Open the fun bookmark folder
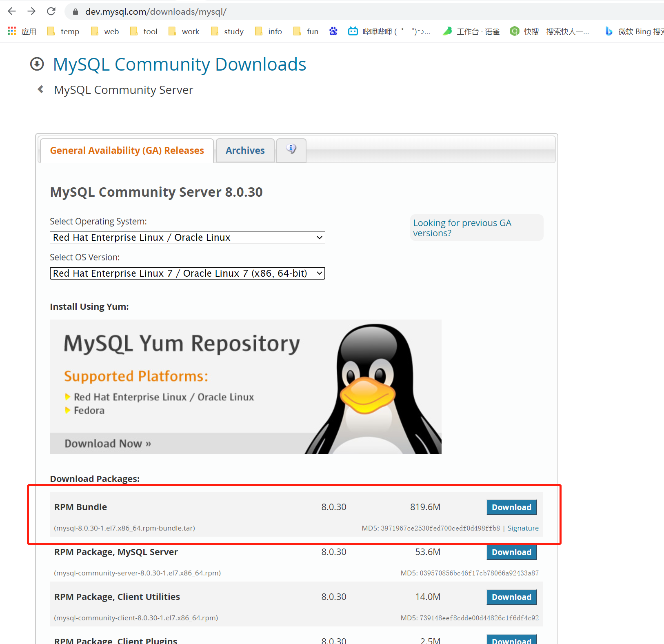 pyautogui.click(x=306, y=31)
